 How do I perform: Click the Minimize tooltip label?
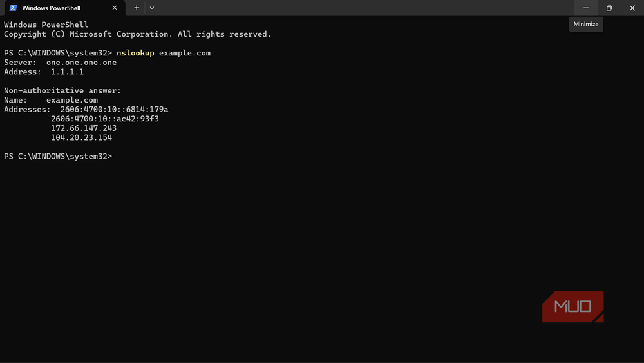(586, 25)
